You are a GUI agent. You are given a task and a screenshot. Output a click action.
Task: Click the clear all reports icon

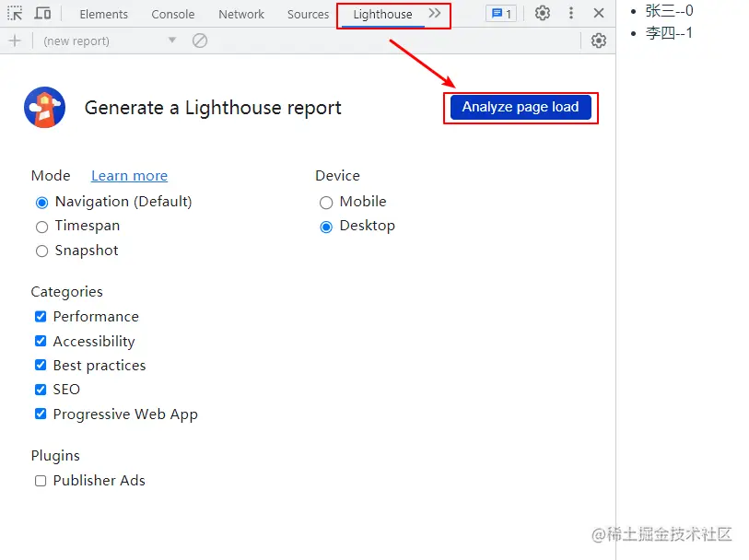coord(200,41)
